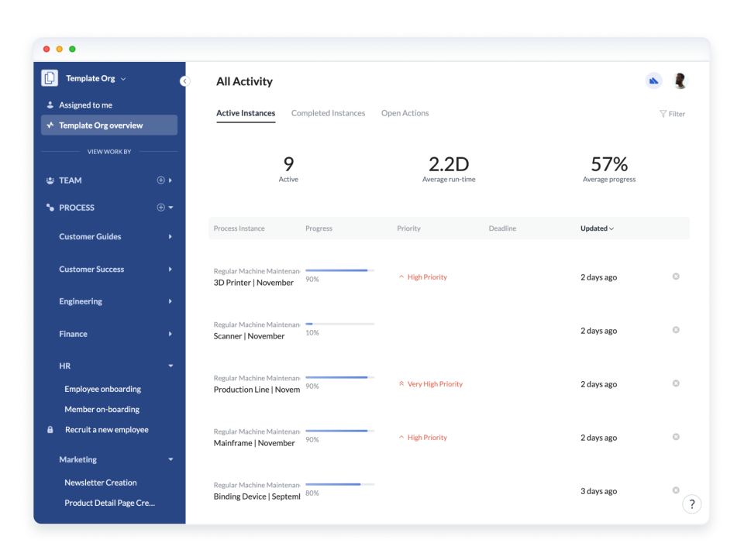Screen dimensions: 744x560
Task: Click the 57% Average progress statistic
Action: pos(609,170)
